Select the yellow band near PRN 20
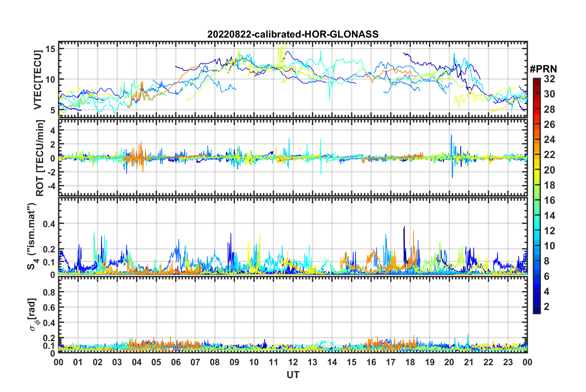 pyautogui.click(x=537, y=170)
